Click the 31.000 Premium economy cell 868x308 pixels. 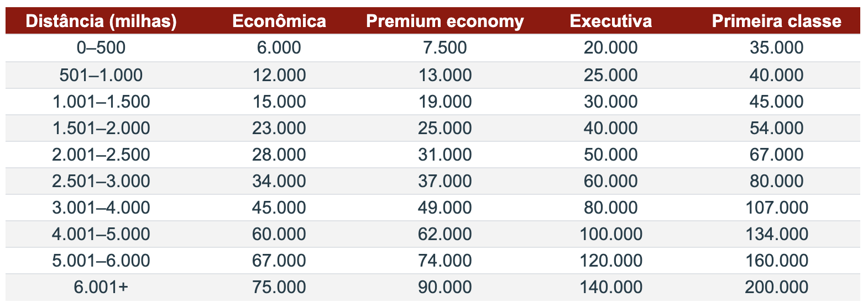[x=445, y=155]
